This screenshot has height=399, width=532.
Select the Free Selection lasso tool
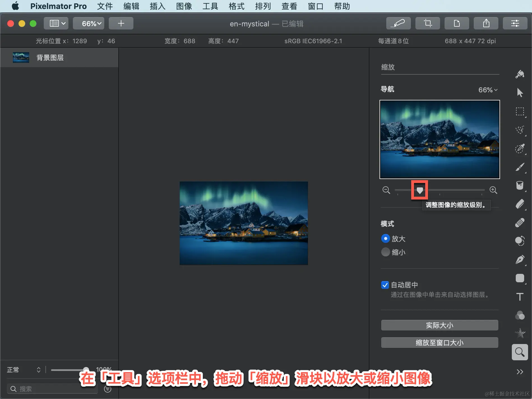520,130
